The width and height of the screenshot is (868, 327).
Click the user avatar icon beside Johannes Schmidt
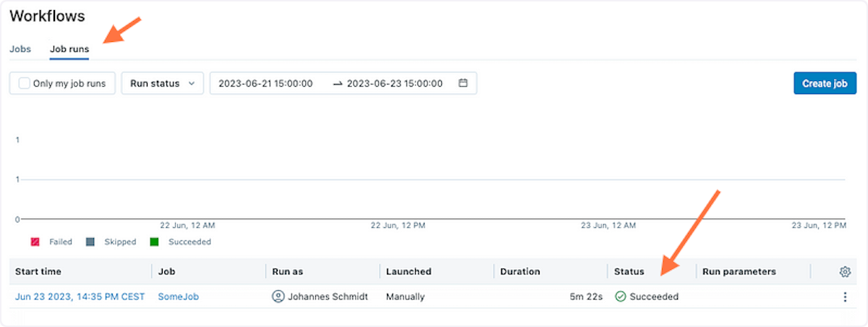278,297
